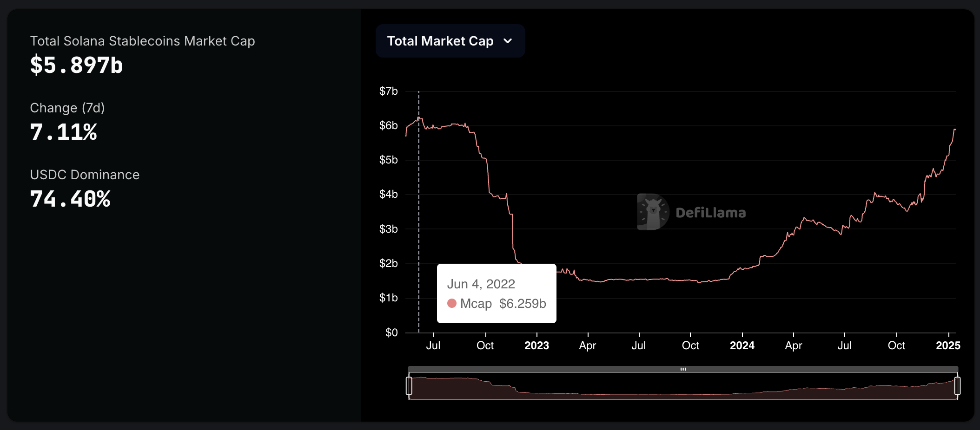Click the Jun 4, 2022 tooltip box
The image size is (980, 430).
pyautogui.click(x=497, y=293)
